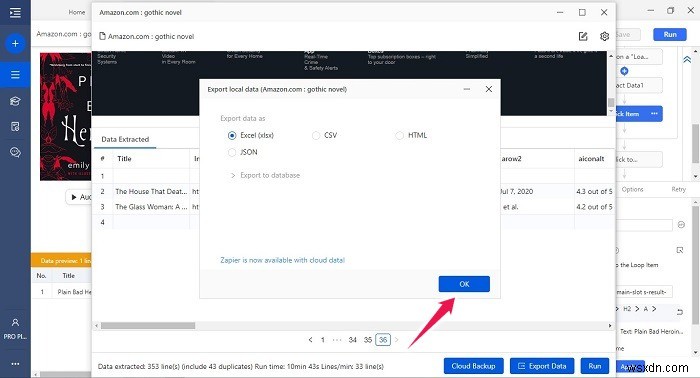Open the task list sidebar icon

click(15, 75)
